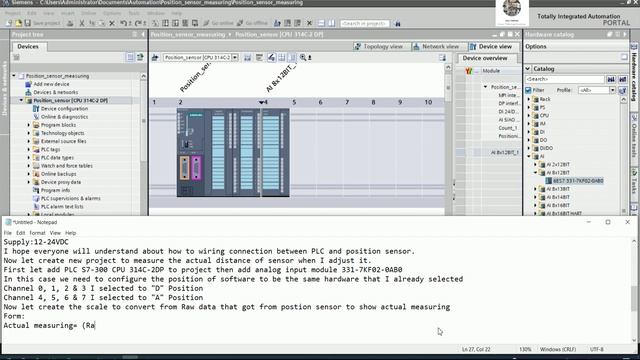The width and height of the screenshot is (640, 360).
Task: Click the Online backups folder icon
Action: pos(36,174)
